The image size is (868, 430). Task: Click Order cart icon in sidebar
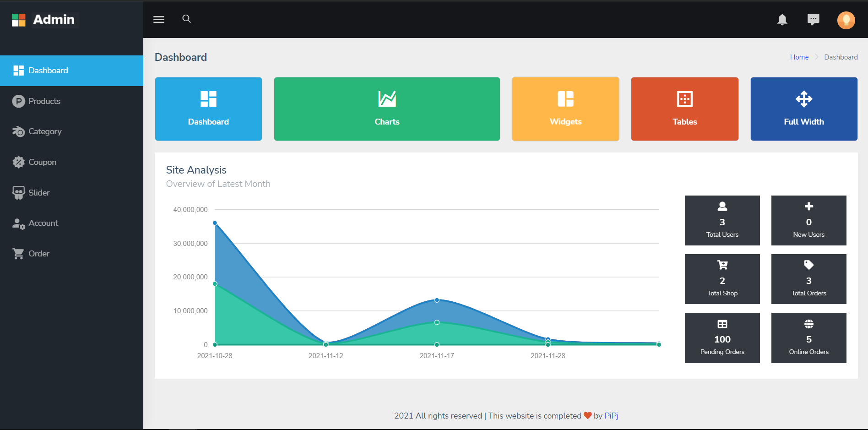pos(19,254)
